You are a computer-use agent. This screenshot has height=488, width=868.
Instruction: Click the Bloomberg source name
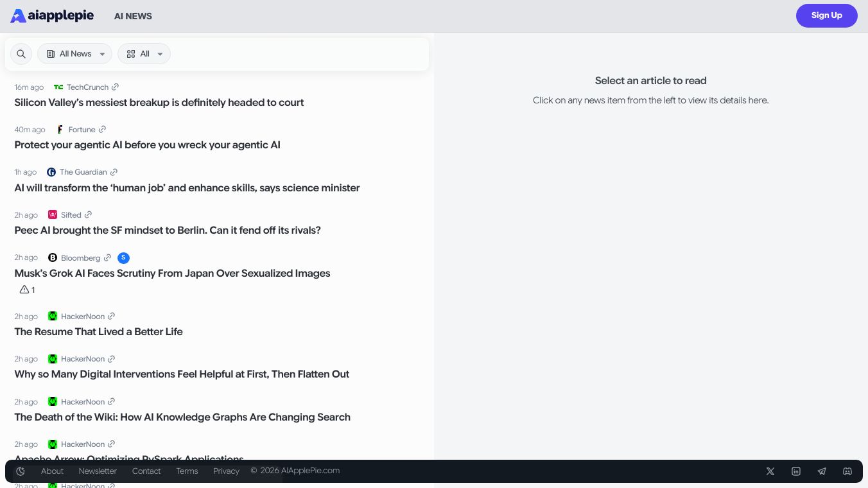pos(81,258)
